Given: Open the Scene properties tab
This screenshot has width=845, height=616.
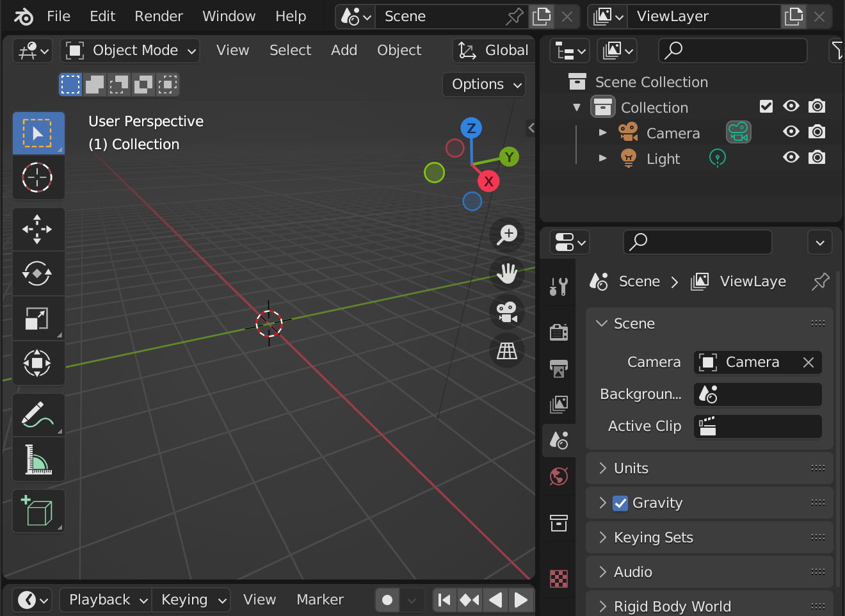Looking at the screenshot, I should (559, 441).
